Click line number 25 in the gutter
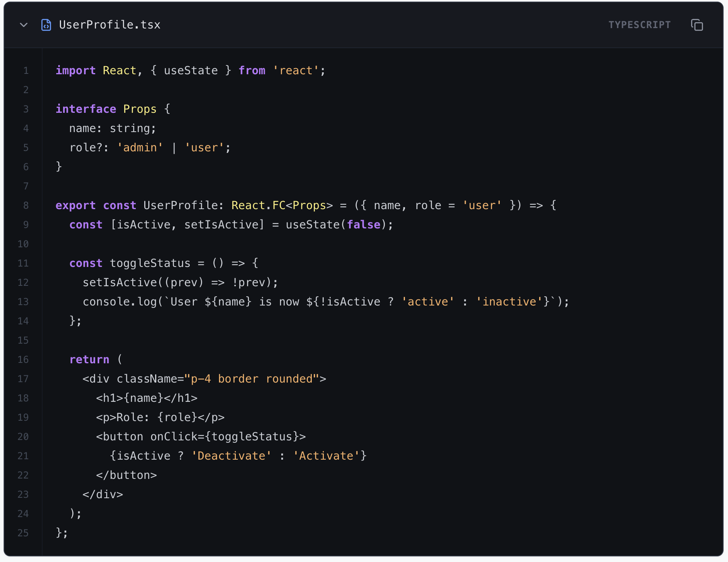728x562 pixels. [23, 533]
